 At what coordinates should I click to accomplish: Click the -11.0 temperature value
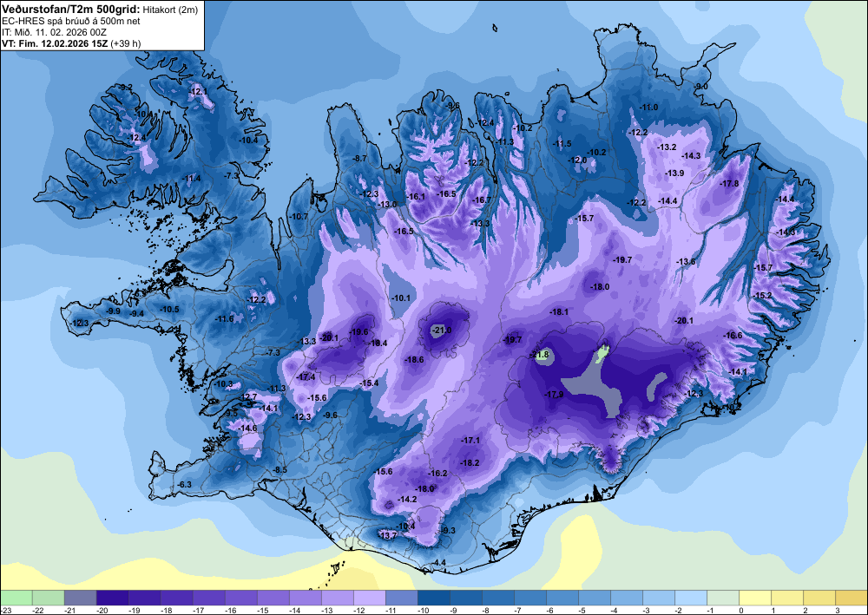tap(648, 108)
